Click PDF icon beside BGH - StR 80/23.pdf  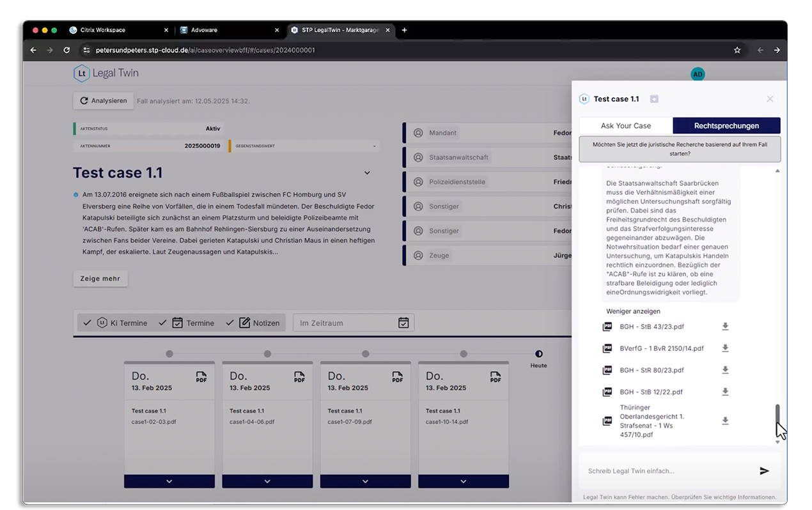(x=607, y=370)
